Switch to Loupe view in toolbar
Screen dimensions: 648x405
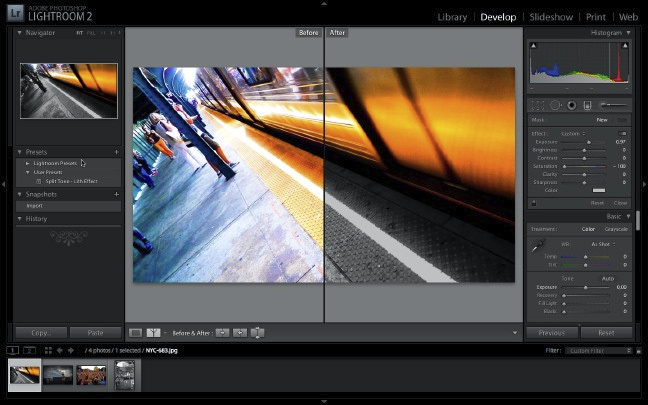pos(135,332)
